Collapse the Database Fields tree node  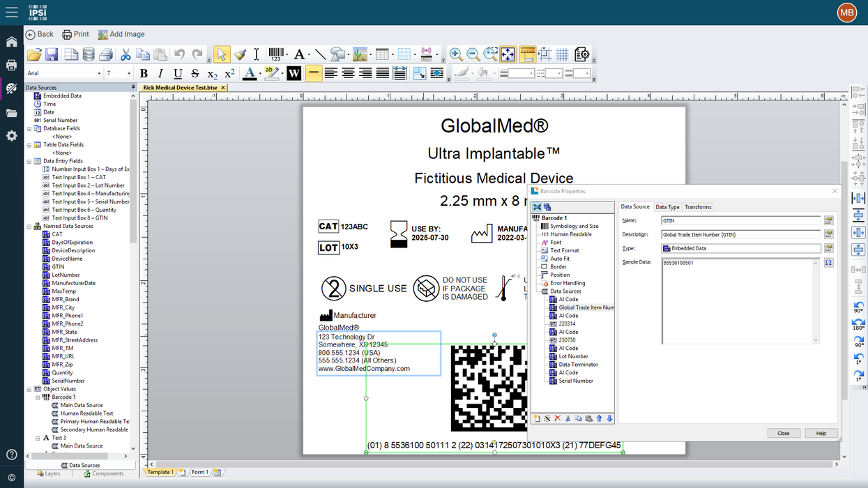[29, 128]
